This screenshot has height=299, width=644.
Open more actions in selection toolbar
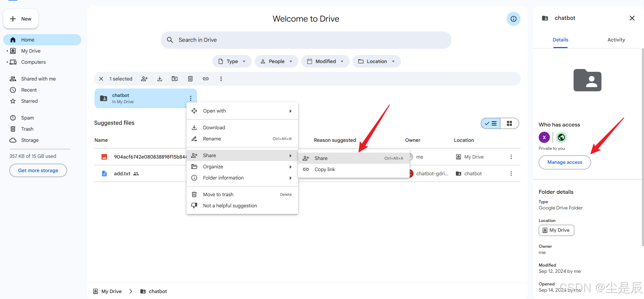[x=221, y=79]
